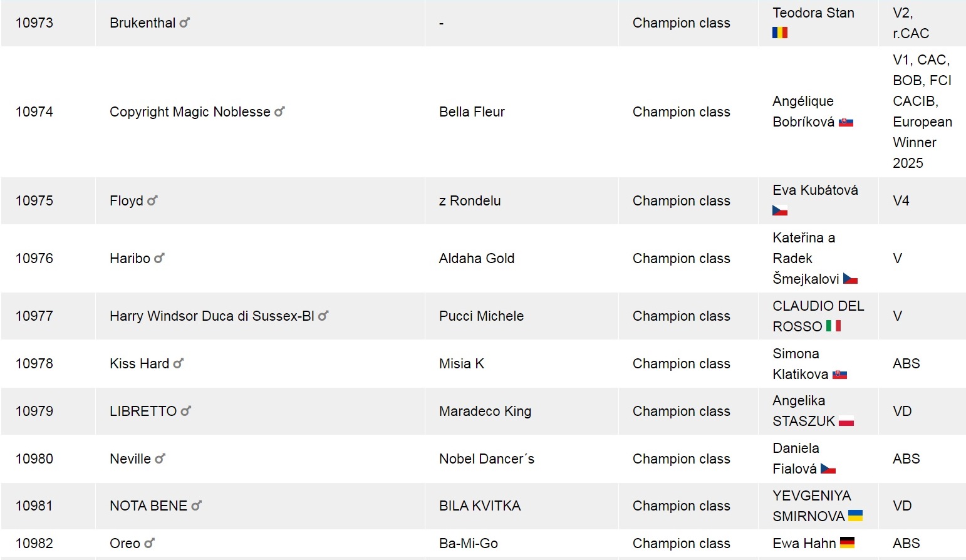This screenshot has width=966, height=560.
Task: Open the Harry Windsor Duca di Sussex-Bl entry
Action: [212, 316]
